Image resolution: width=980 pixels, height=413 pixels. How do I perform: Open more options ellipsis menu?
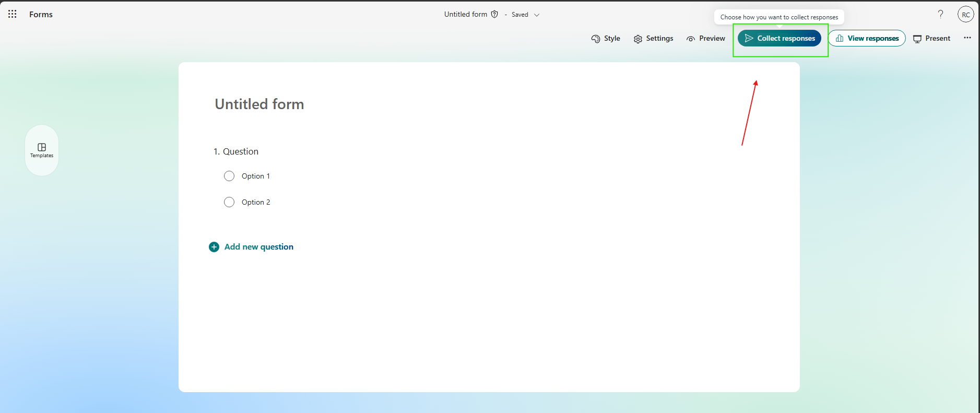(x=967, y=38)
